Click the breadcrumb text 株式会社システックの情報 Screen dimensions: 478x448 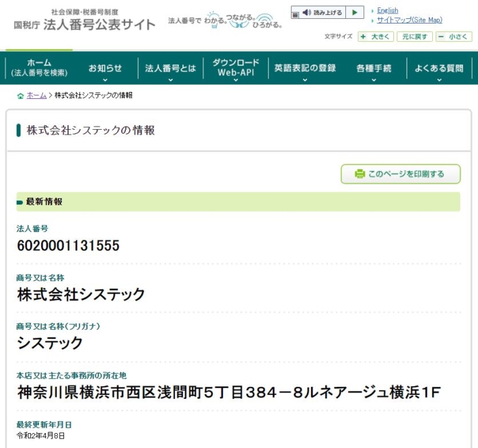pos(94,96)
